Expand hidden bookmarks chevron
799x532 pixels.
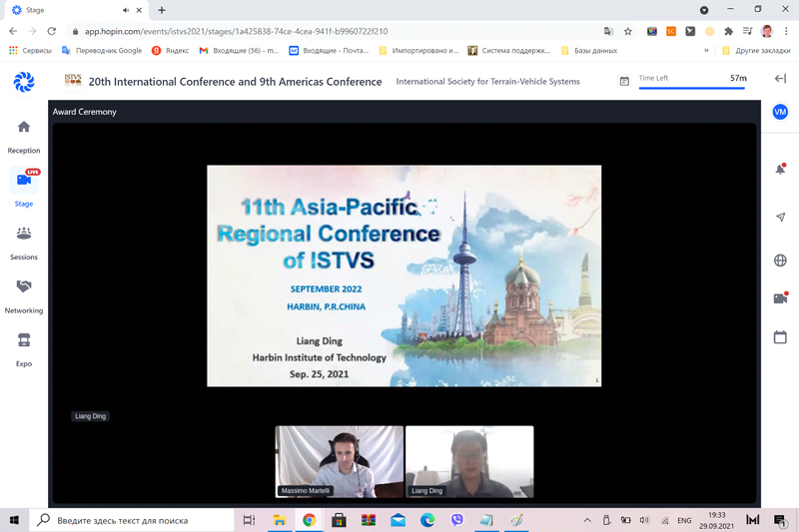click(x=706, y=50)
